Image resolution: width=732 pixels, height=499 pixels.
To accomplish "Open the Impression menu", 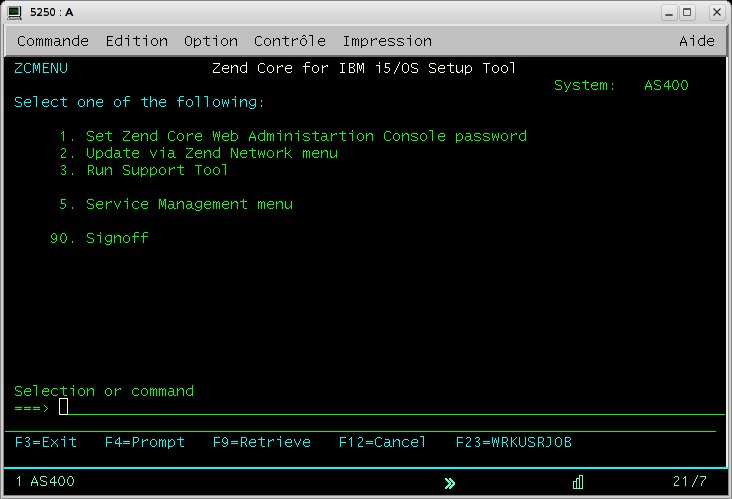I will pos(387,41).
